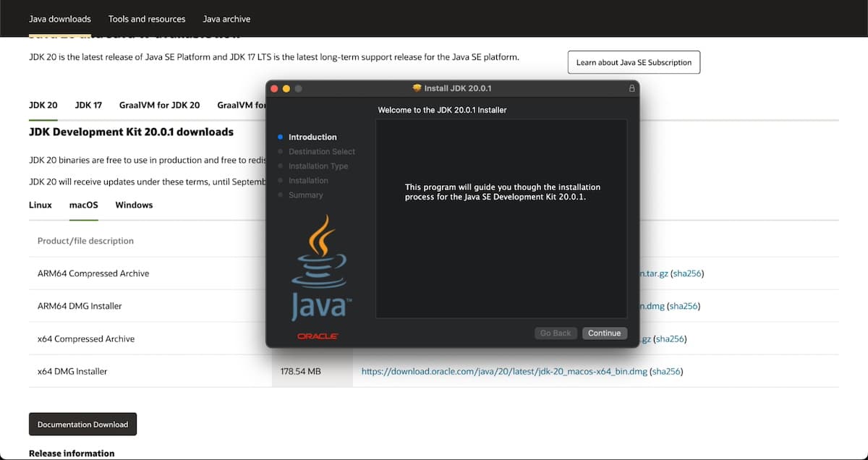
Task: Click the package icon beside Install JDK 20.0.1
Action: pyautogui.click(x=417, y=88)
